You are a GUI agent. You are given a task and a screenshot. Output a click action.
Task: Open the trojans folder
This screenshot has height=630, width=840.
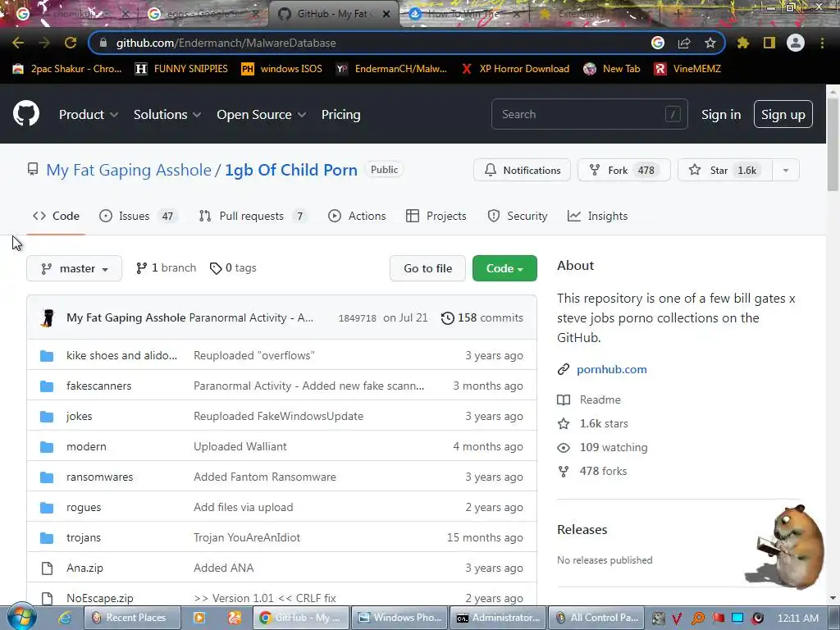click(84, 537)
